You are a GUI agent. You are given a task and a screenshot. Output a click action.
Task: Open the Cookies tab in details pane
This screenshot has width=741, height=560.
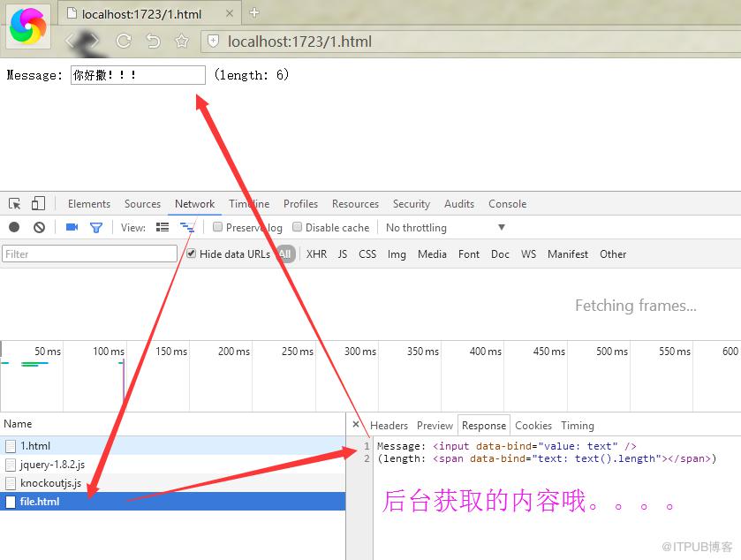(x=533, y=426)
